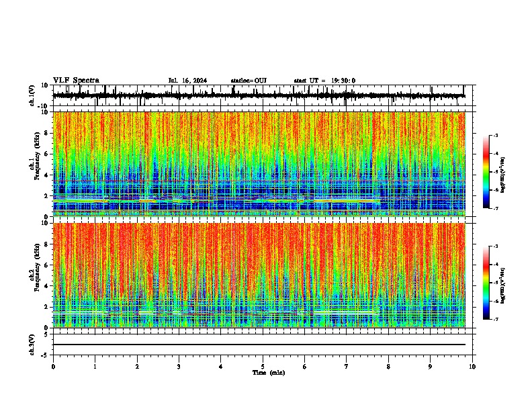Click the ch.2 colorbar log(PSD) label
This screenshot has height=411, width=532.
coord(503,285)
